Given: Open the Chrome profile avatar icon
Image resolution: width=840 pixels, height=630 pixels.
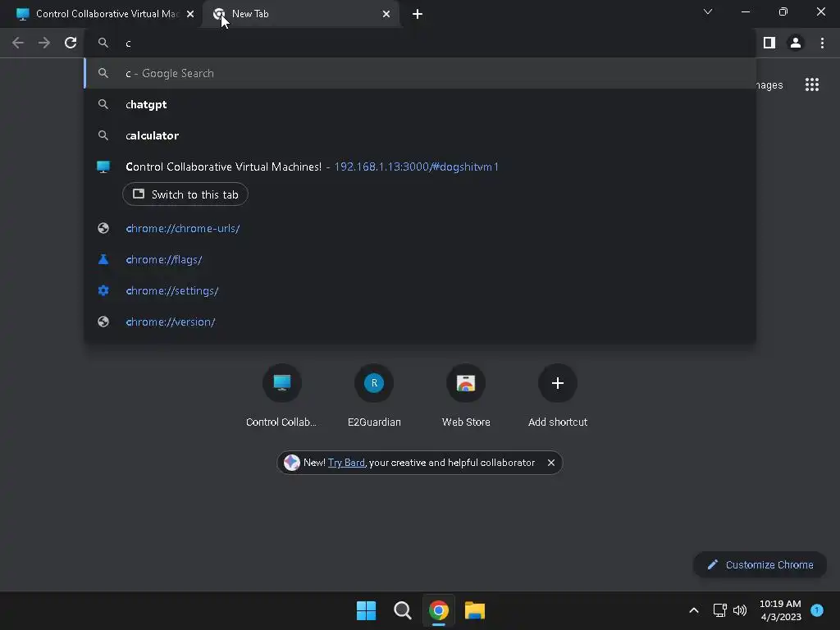Looking at the screenshot, I should (796, 43).
